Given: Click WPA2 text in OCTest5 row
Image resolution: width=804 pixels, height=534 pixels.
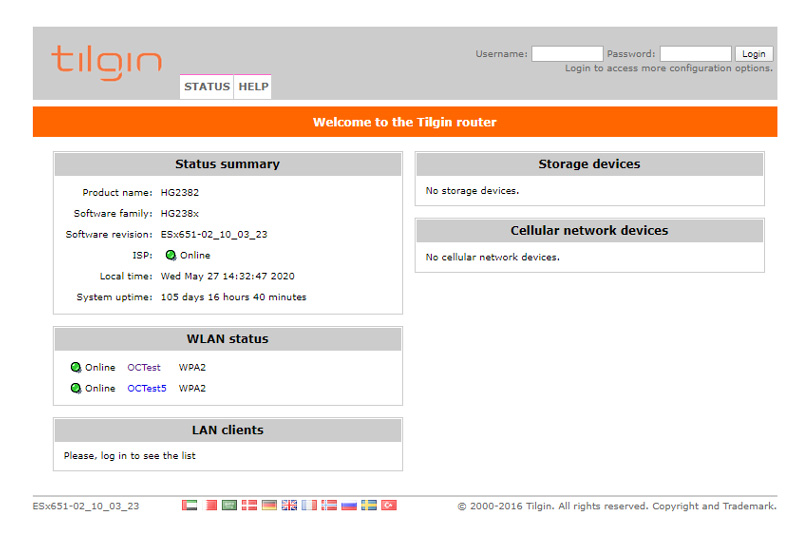Looking at the screenshot, I should coord(192,388).
